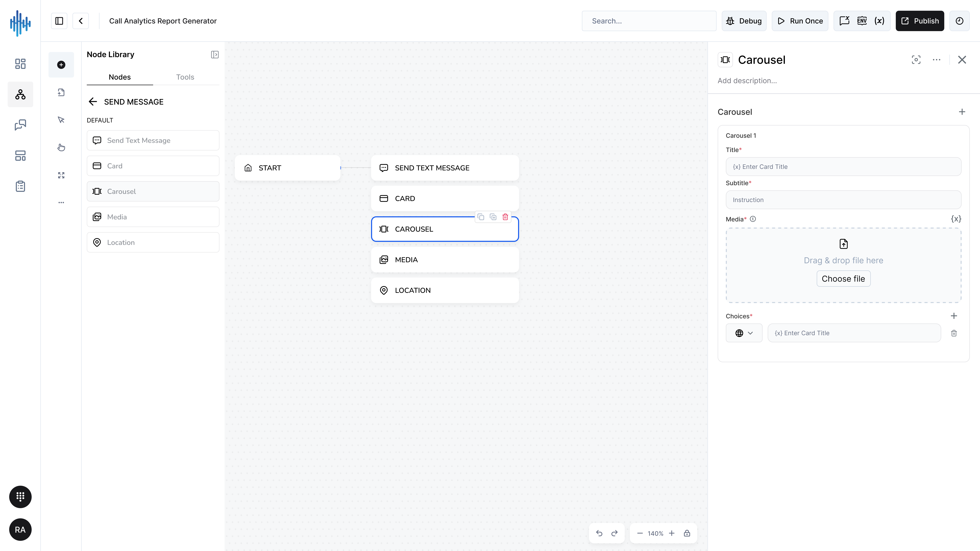Click the Run Once button
The width and height of the screenshot is (980, 551).
[800, 21]
